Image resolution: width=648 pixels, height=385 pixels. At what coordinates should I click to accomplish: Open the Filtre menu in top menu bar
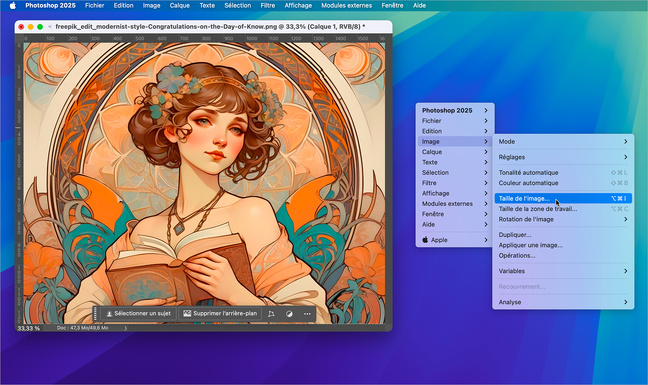pyautogui.click(x=268, y=5)
